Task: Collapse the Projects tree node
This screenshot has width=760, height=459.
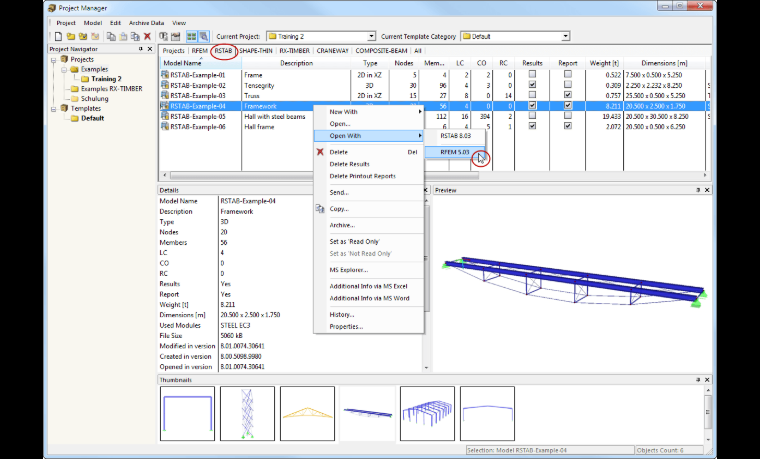Action: pyautogui.click(x=54, y=60)
